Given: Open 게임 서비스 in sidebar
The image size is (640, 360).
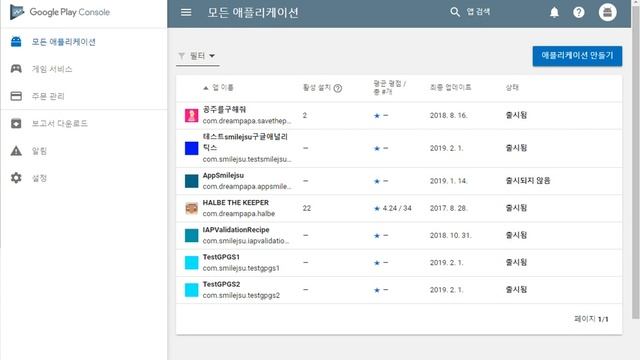Looking at the screenshot, I should (84, 69).
